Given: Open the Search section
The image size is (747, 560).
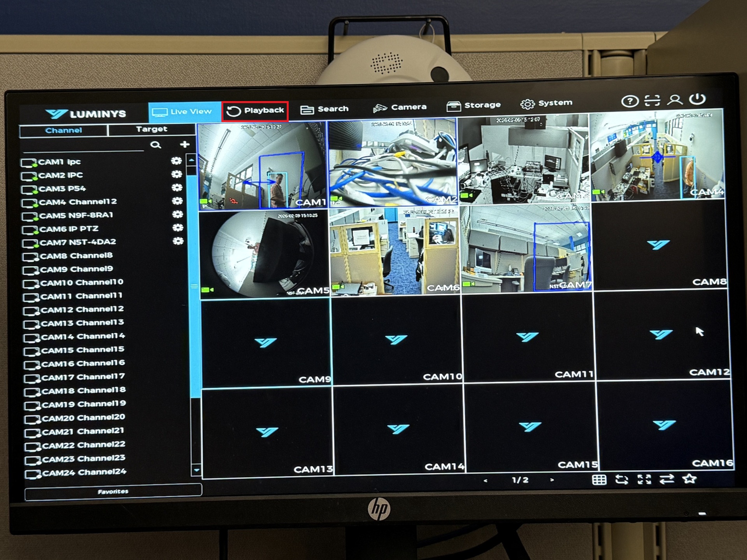Looking at the screenshot, I should point(324,109).
